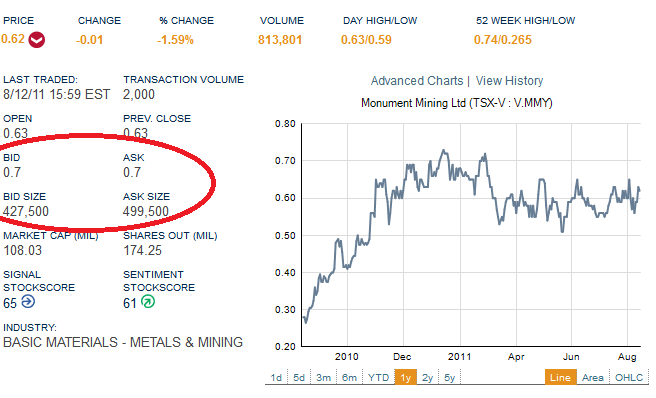This screenshot has height=398, width=656.
Task: Select the 5d chart range tab
Action: (299, 377)
